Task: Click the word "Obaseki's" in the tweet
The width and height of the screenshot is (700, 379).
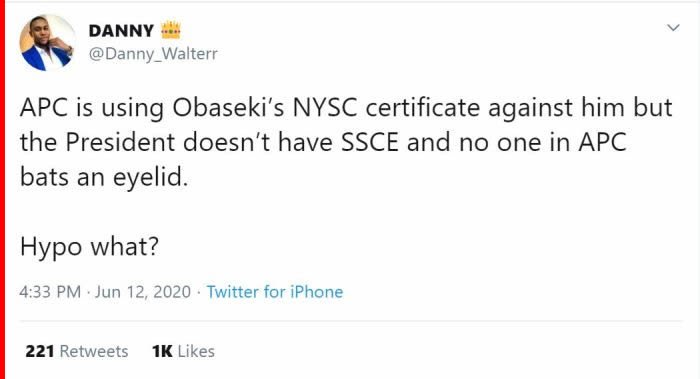Action: pyautogui.click(x=228, y=108)
